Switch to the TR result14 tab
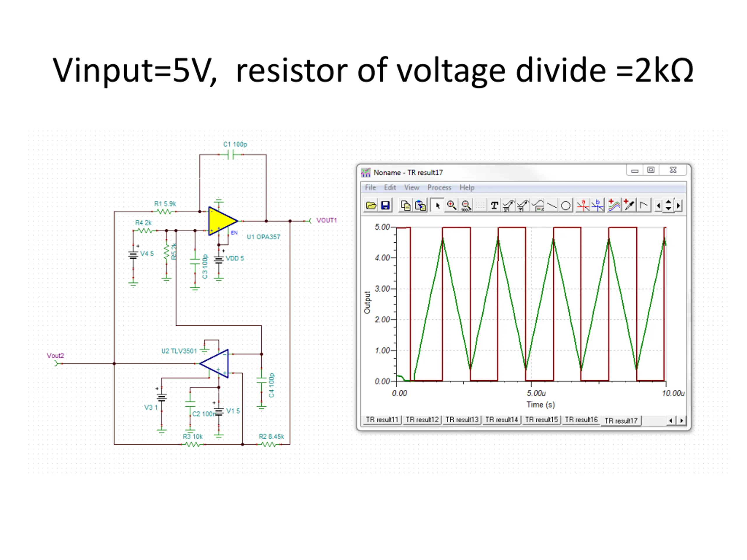Viewport: 747px width, 560px height. click(502, 420)
